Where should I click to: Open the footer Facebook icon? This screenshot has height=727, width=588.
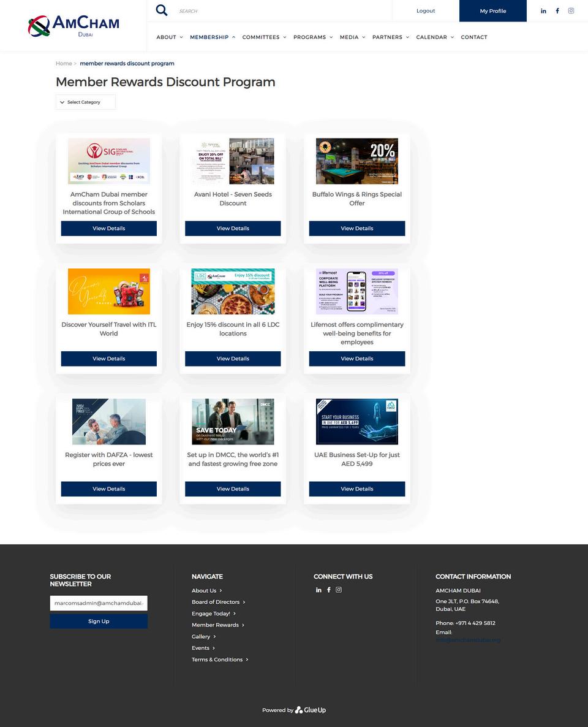[x=329, y=590]
